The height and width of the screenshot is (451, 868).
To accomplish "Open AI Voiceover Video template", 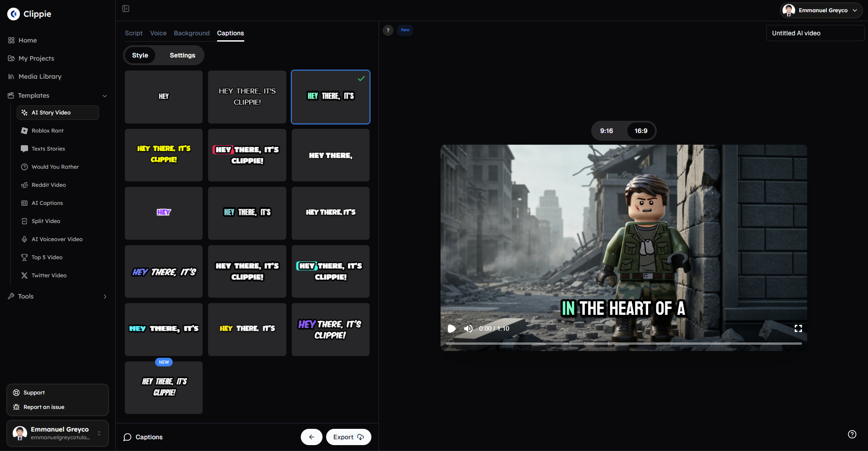I will 57,239.
